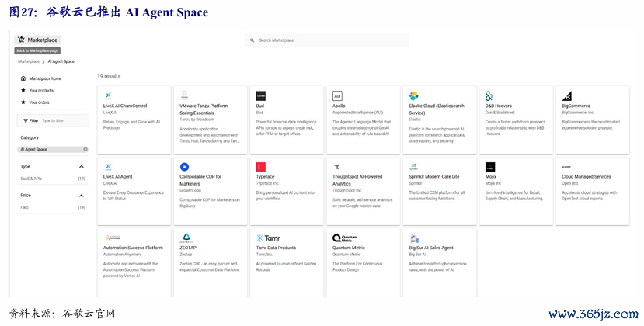Click the Type to filter field
The image size is (644, 326).
pos(53,121)
